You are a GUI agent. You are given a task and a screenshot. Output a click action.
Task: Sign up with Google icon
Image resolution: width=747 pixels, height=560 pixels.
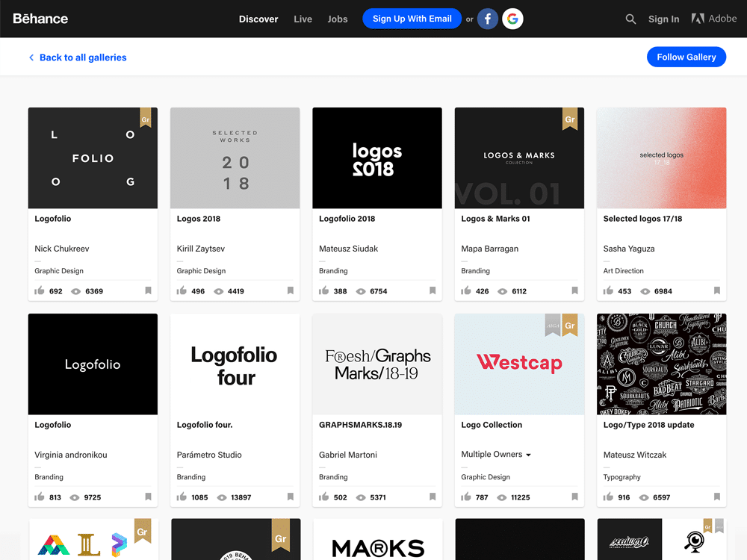(512, 19)
